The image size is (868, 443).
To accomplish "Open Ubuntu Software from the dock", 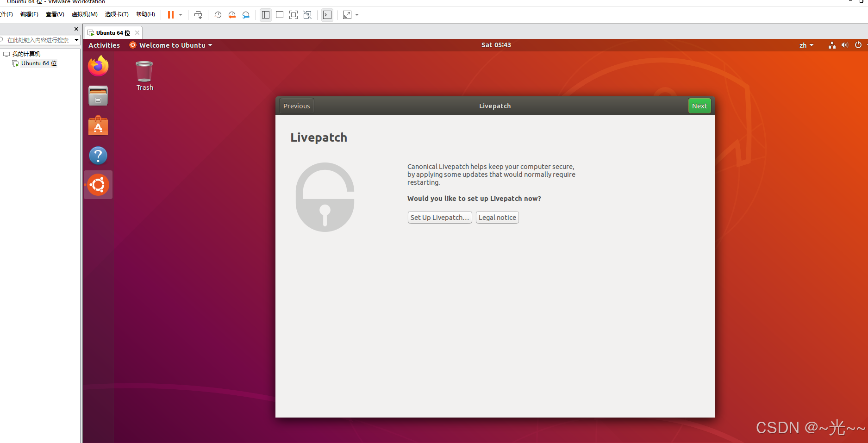I will (98, 125).
